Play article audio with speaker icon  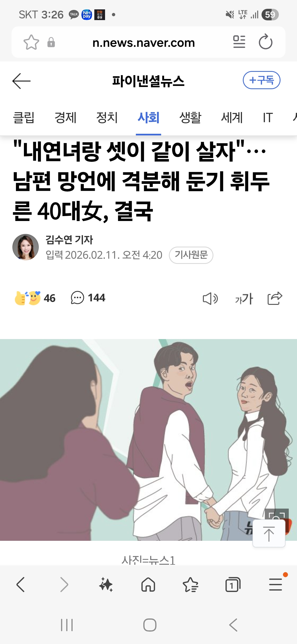[x=210, y=299]
